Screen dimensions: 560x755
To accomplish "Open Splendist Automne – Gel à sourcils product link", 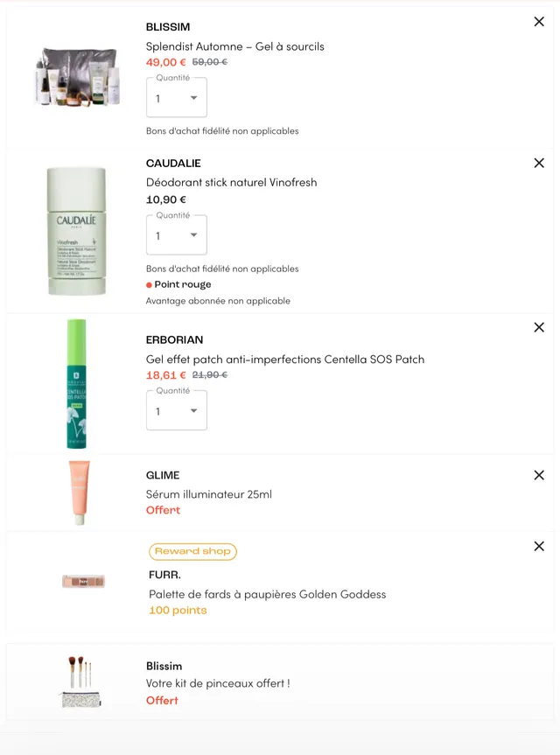I will tap(234, 46).
